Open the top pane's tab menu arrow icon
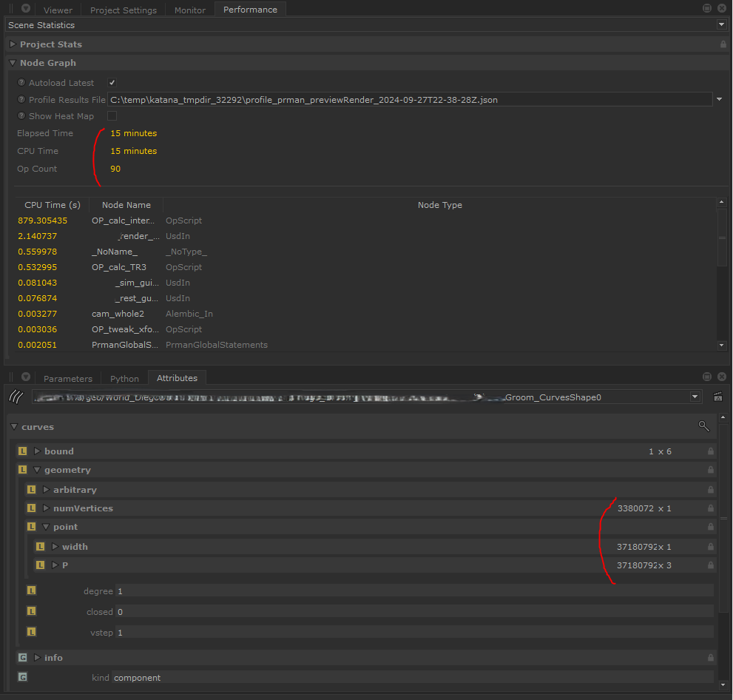This screenshot has height=700, width=733. tap(26, 10)
